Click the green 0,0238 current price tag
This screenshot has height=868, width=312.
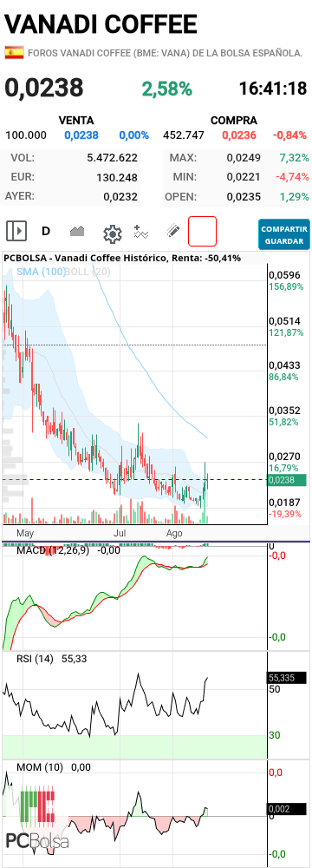(x=287, y=480)
